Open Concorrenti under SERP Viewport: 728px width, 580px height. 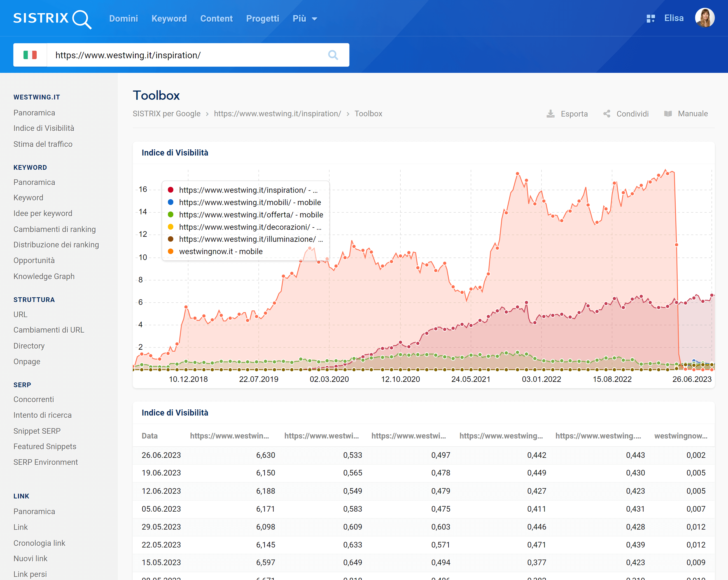pos(34,400)
